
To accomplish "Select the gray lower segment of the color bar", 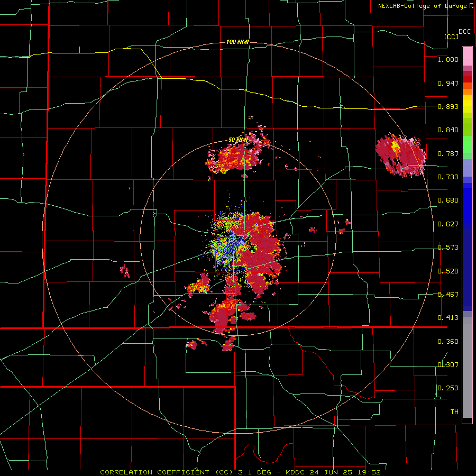I will tap(467, 368).
